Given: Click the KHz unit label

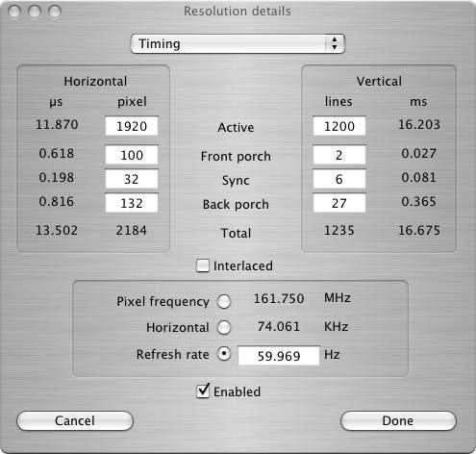Looking at the screenshot, I should 337,327.
